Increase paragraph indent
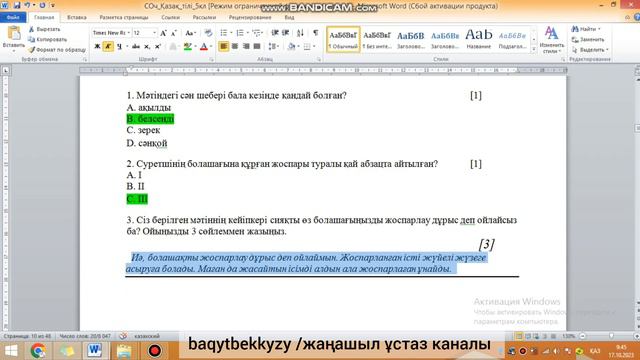 (x=286, y=33)
